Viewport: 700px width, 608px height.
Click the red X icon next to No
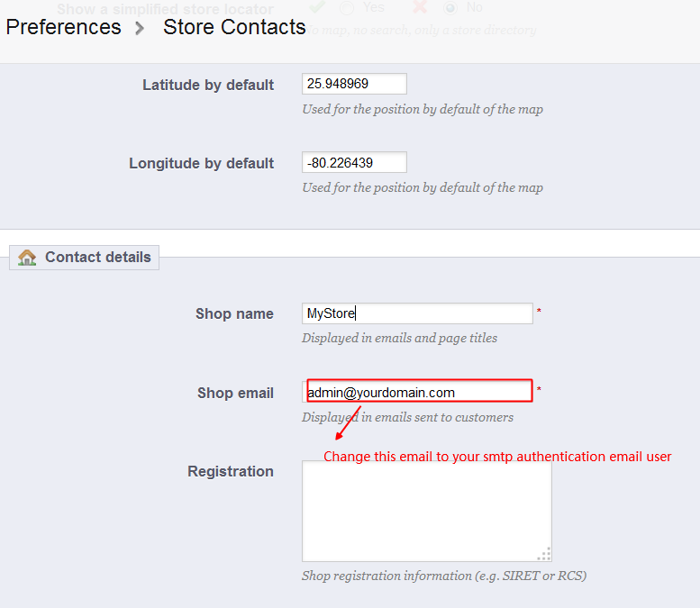(x=418, y=7)
